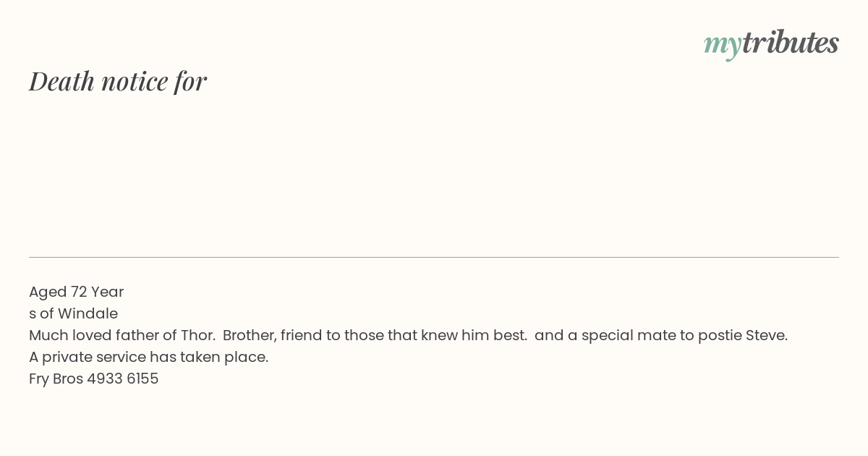Click the word "notice" in heading
Image resolution: width=868 pixels, height=456 pixels.
click(x=135, y=82)
